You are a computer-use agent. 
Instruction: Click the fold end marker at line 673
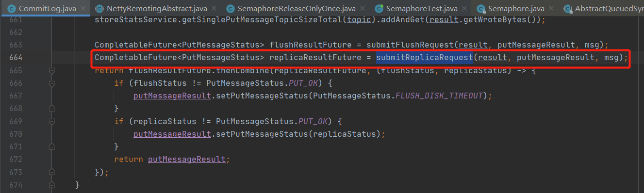(52, 172)
